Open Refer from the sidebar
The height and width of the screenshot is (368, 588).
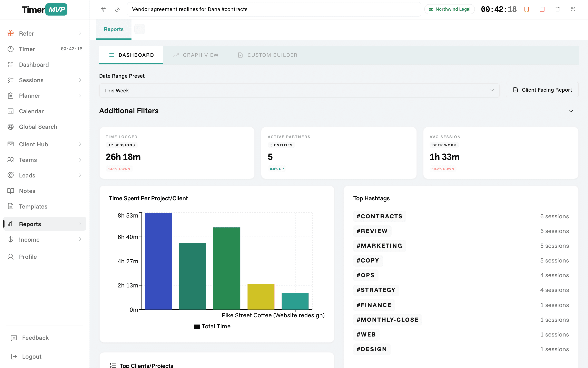coord(45,33)
